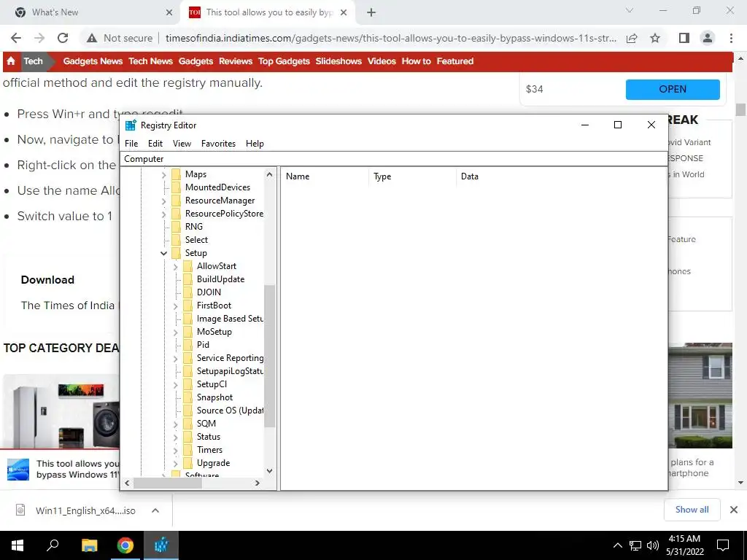
Task: Expand the SQM key
Action: click(x=175, y=424)
